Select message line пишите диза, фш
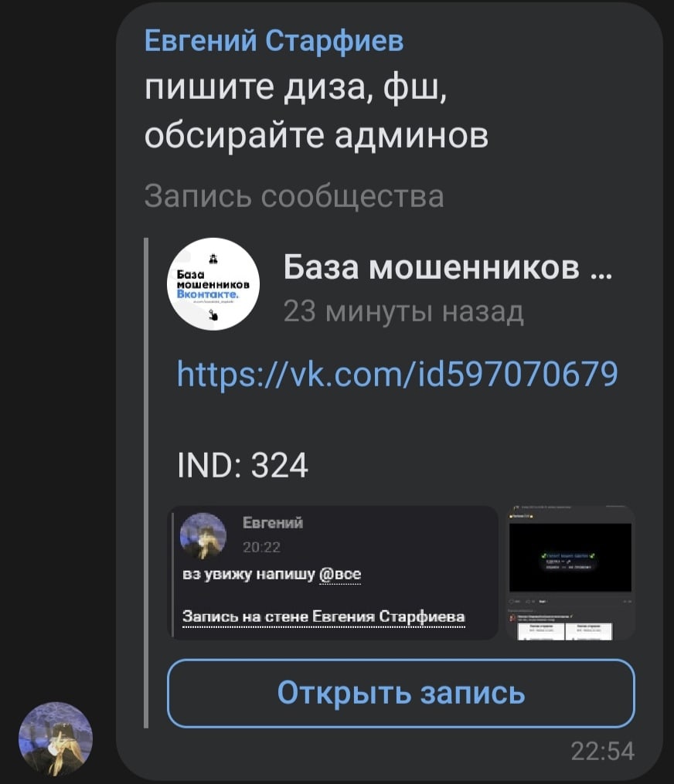The height and width of the screenshot is (784, 674). pyautogui.click(x=295, y=88)
